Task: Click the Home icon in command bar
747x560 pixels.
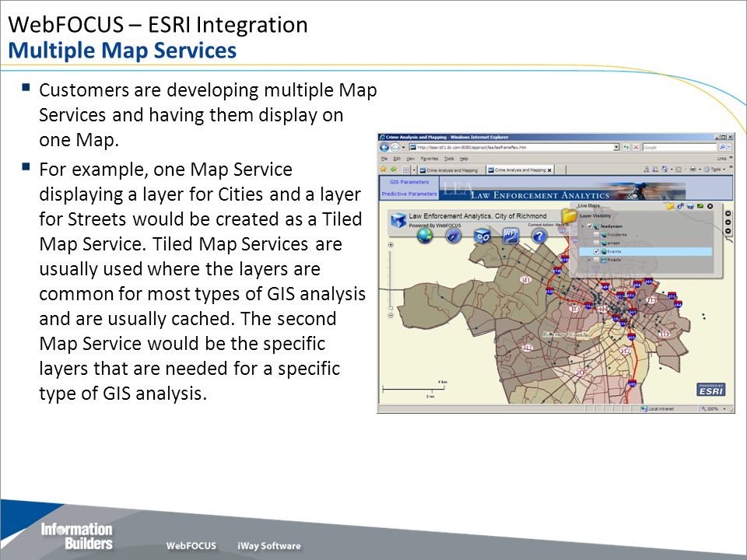Action: (x=665, y=169)
